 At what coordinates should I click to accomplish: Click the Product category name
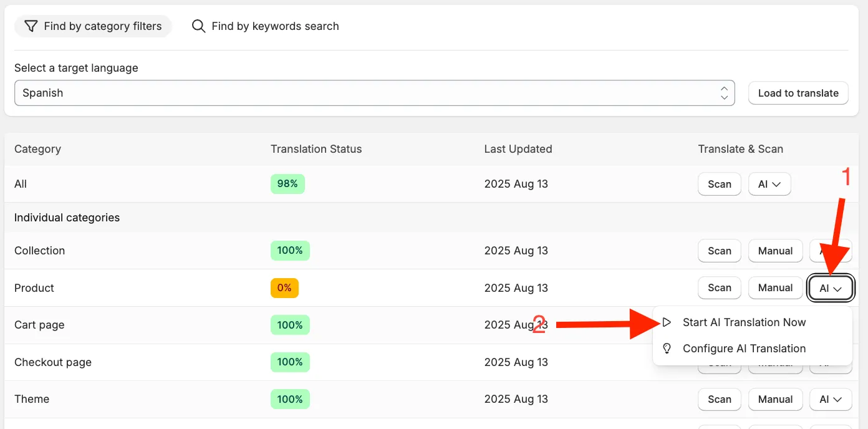[34, 288]
